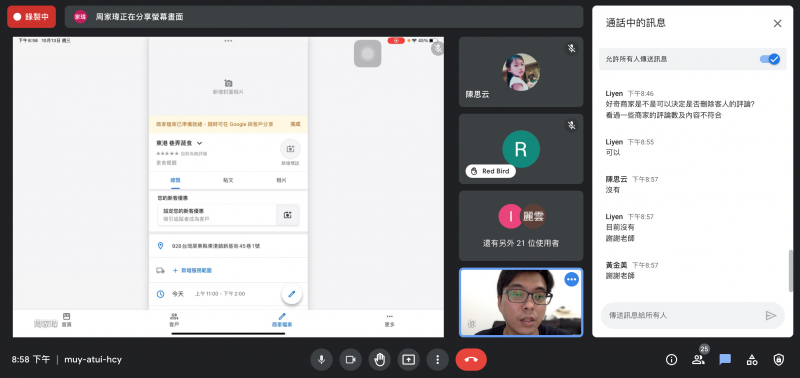The image size is (800, 378).
Task: Click the chat panel scrollbar
Action: pos(790,271)
